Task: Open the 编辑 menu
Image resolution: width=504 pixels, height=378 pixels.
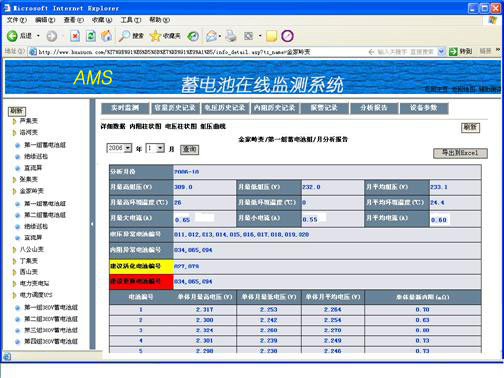Action: point(45,20)
